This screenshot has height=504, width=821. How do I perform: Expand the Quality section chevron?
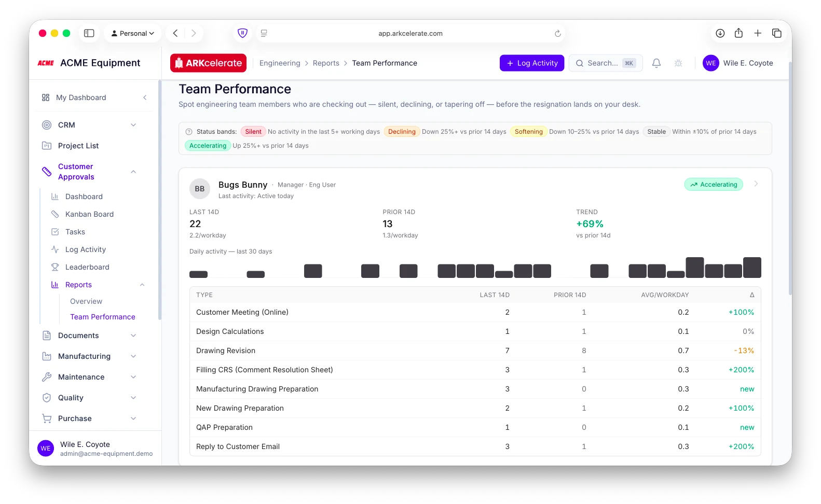(133, 398)
